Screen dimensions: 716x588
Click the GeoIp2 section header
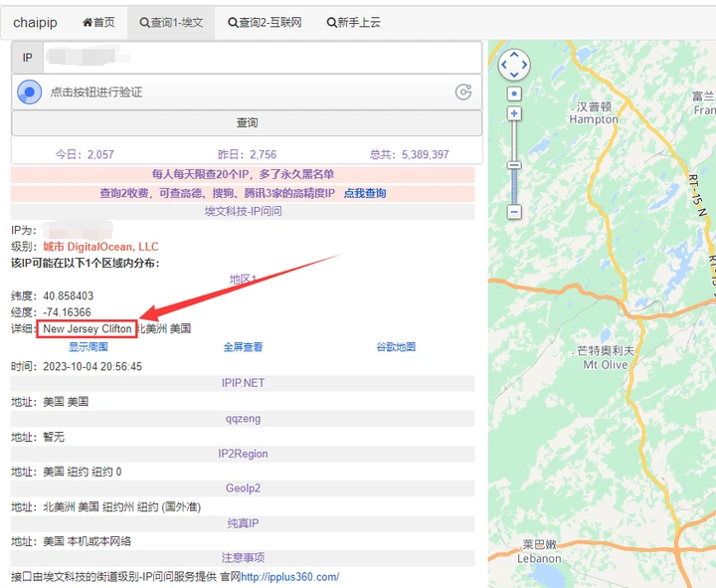coord(243,489)
